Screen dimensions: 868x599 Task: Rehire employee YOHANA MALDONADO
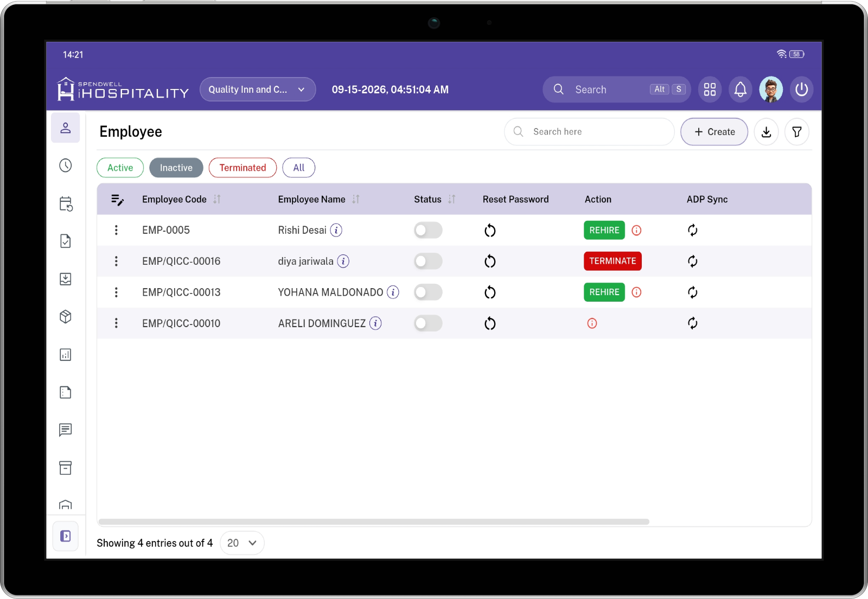(604, 292)
